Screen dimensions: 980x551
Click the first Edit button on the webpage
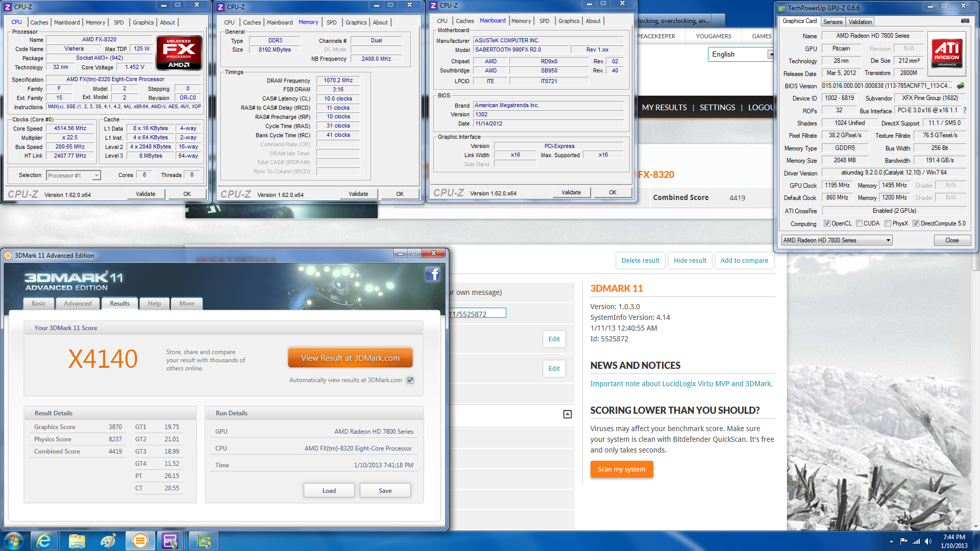click(554, 339)
